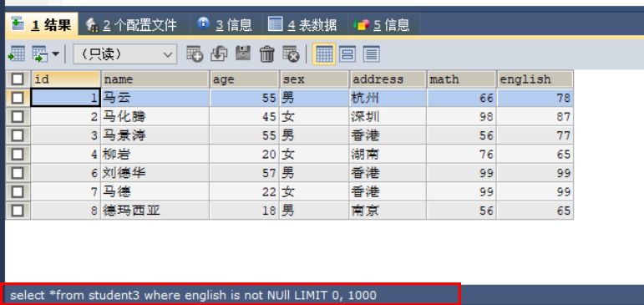644x305 pixels.
Task: Toggle the select-all header checkbox
Action: coord(18,79)
